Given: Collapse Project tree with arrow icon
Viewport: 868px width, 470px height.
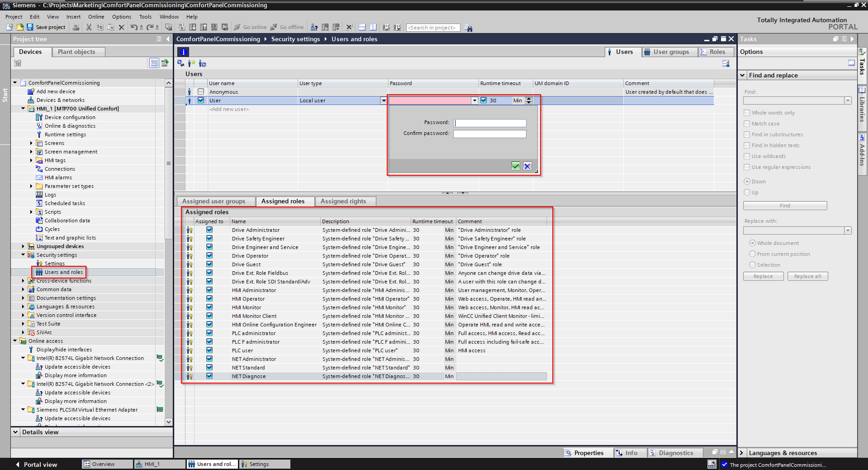Looking at the screenshot, I should coord(168,39).
